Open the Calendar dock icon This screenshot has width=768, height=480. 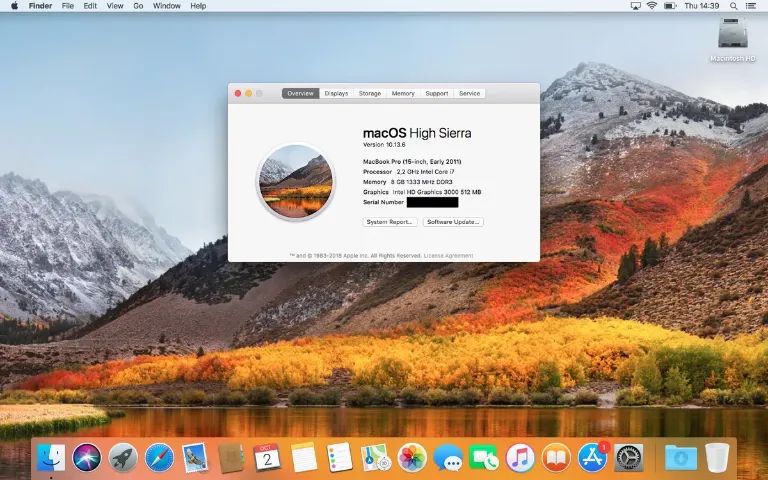(267, 457)
